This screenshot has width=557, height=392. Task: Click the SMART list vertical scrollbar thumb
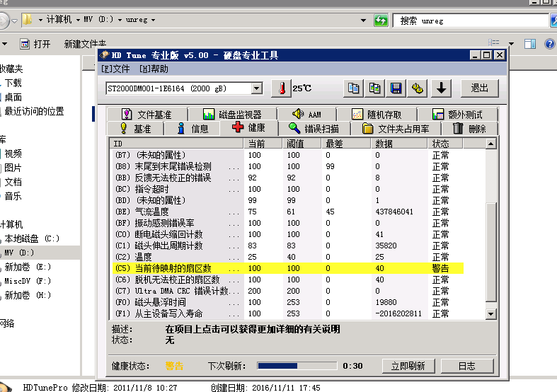[x=491, y=252]
